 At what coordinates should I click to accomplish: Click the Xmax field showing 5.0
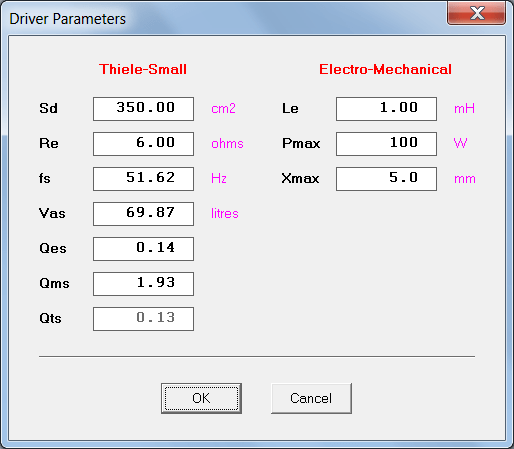pyautogui.click(x=386, y=179)
